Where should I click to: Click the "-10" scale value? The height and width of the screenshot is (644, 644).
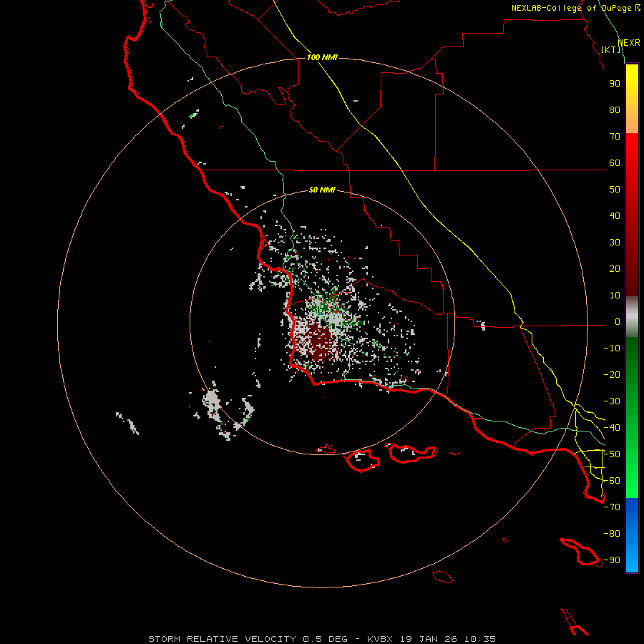612,348
